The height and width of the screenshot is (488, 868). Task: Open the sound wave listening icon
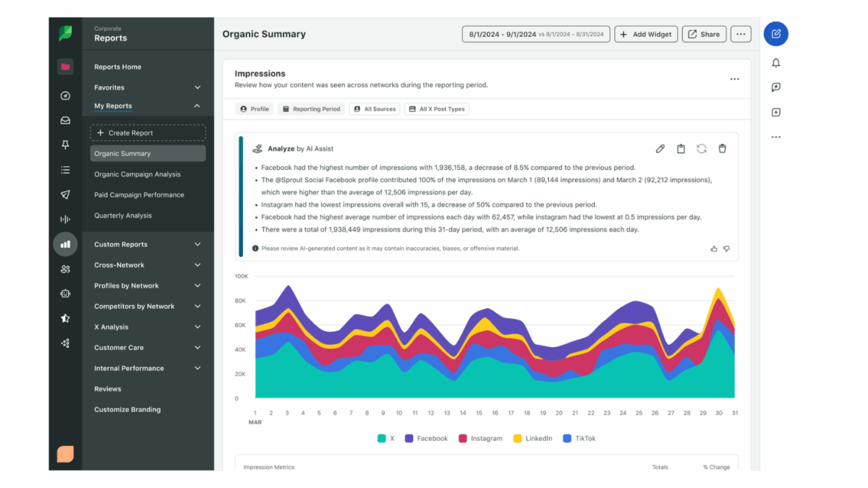click(x=65, y=220)
